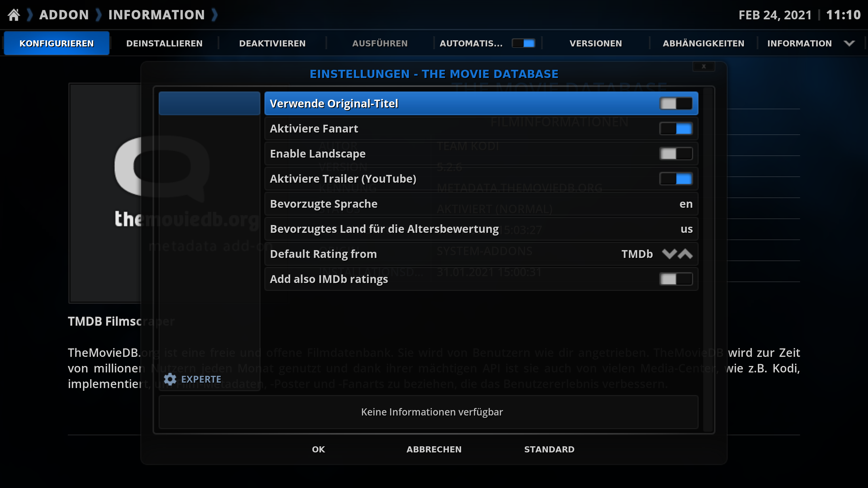
Task: Expand the Information button strip chevron
Action: pos(849,43)
